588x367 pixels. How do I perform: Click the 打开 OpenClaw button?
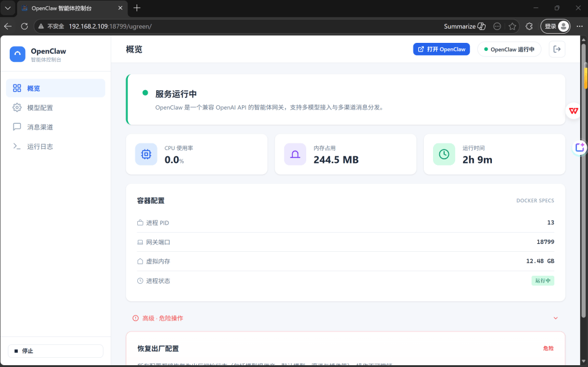[x=442, y=49]
